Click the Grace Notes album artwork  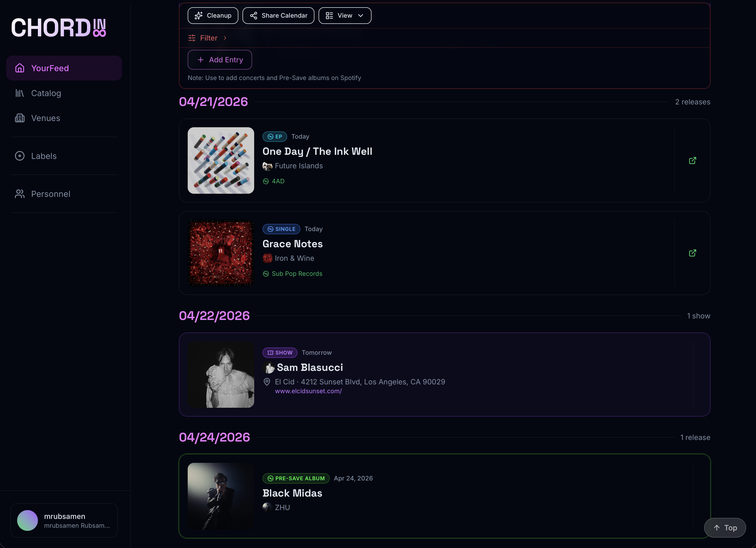tap(221, 253)
